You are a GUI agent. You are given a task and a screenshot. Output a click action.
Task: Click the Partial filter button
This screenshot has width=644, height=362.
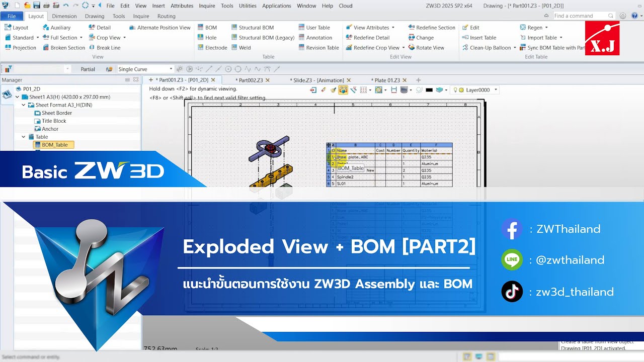click(x=88, y=69)
